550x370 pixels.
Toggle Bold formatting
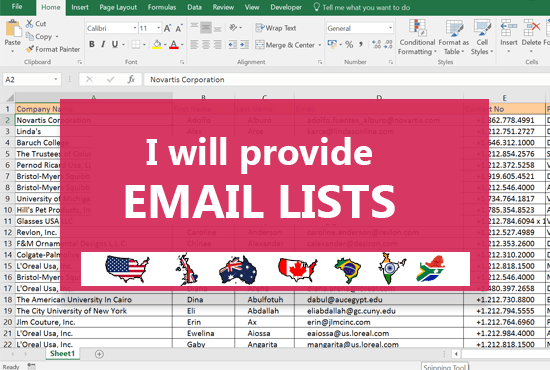[x=92, y=45]
